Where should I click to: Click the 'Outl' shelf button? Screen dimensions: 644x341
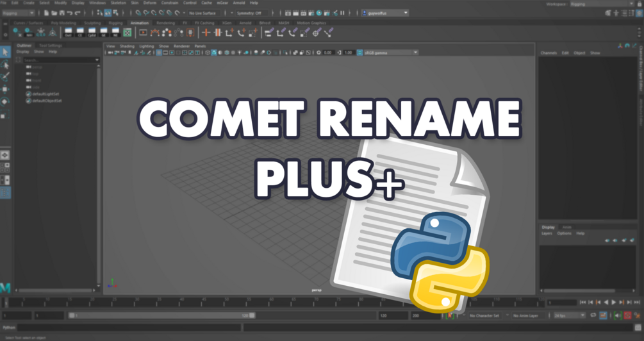[x=68, y=33]
